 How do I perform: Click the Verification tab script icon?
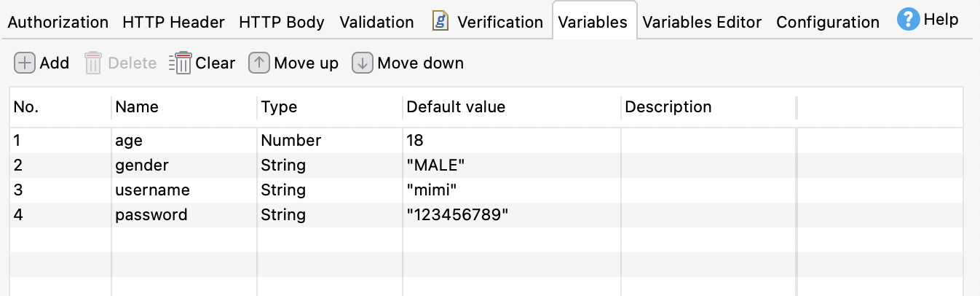[440, 22]
